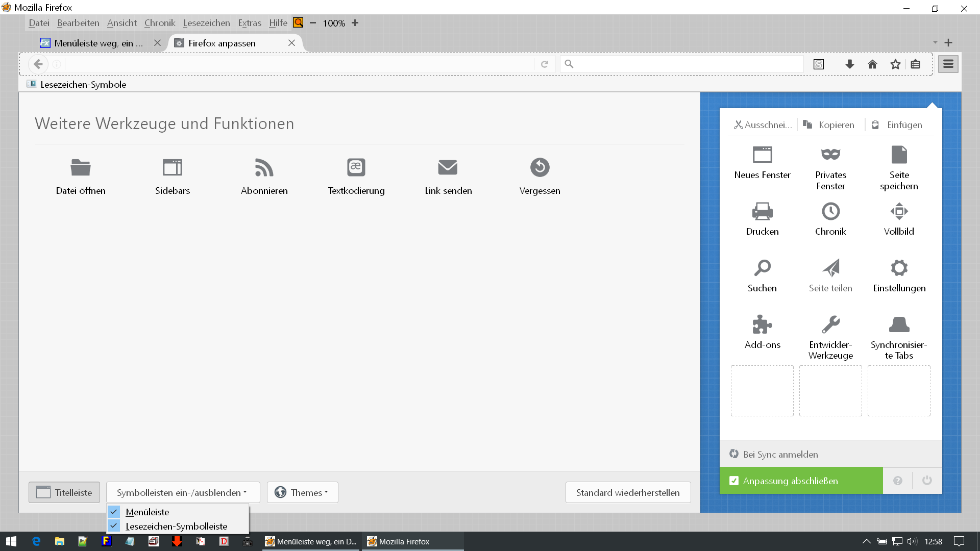Expand the Symbolleisten ein-/ausblenden dropdown
The image size is (980, 551).
pos(183,492)
